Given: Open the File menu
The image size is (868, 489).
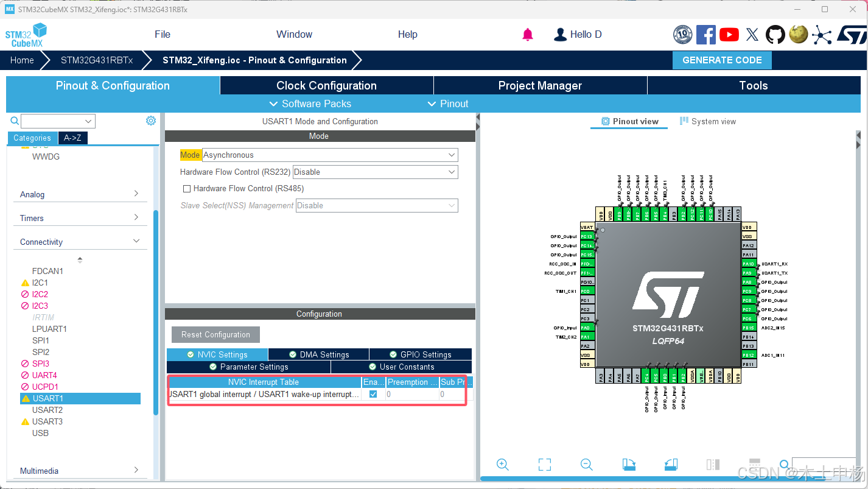Looking at the screenshot, I should point(163,35).
